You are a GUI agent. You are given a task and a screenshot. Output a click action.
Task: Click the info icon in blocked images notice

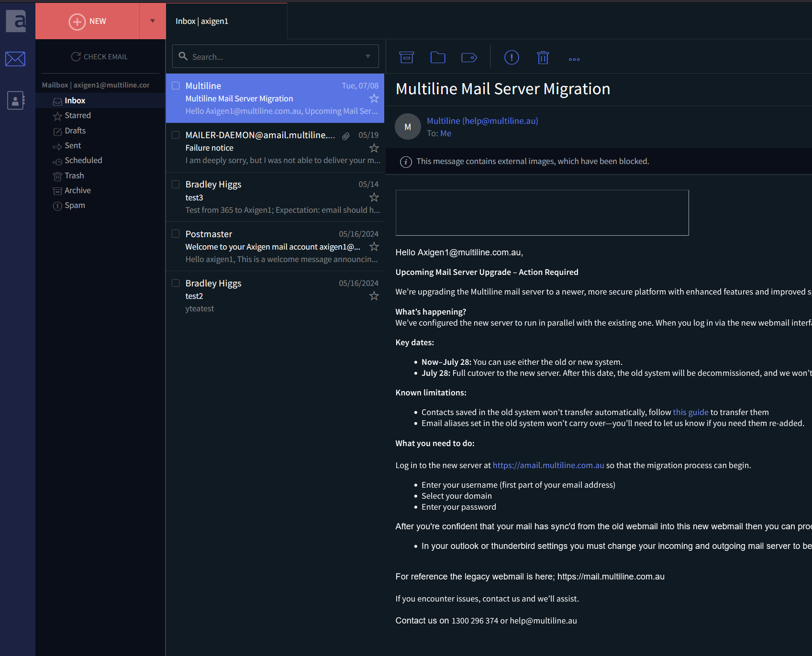(x=406, y=162)
